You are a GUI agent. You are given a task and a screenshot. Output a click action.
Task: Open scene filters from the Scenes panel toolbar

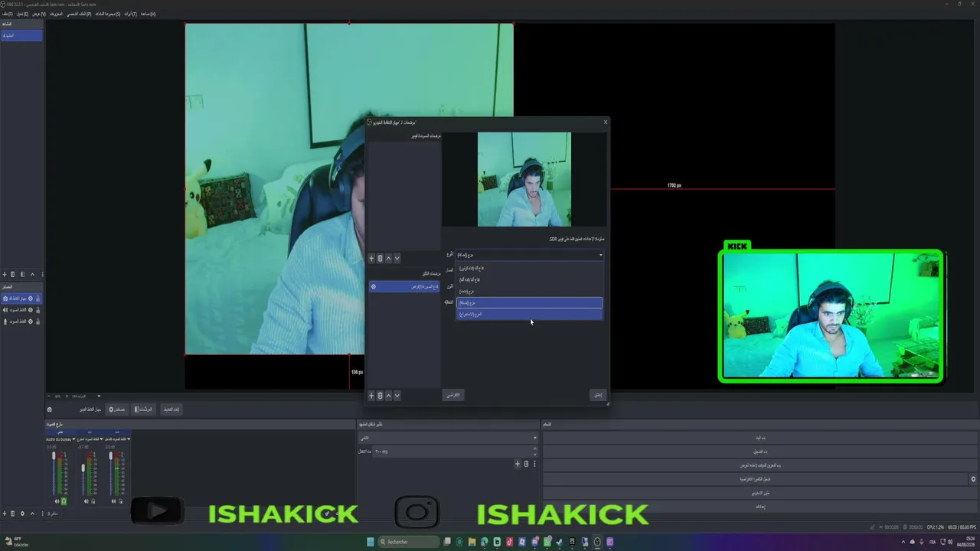tap(22, 274)
